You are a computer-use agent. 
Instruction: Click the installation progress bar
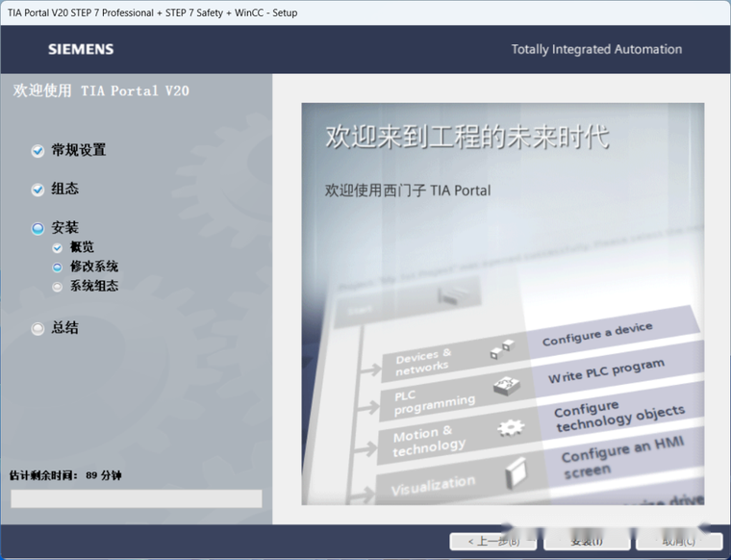tap(137, 498)
